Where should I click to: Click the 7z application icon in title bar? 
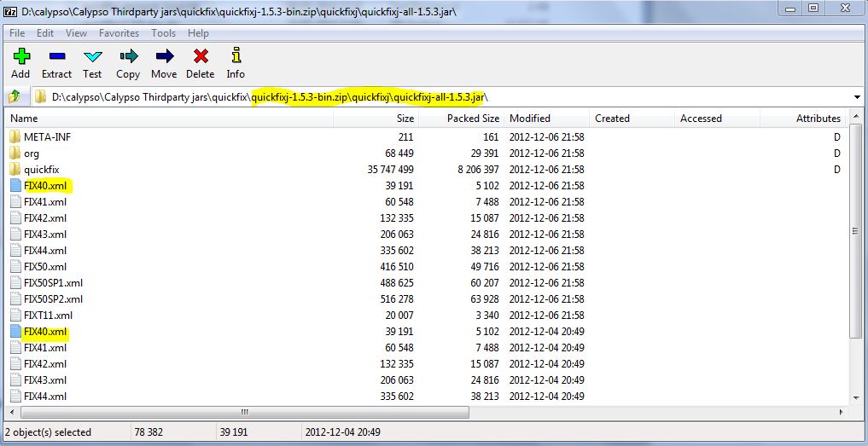(9, 10)
